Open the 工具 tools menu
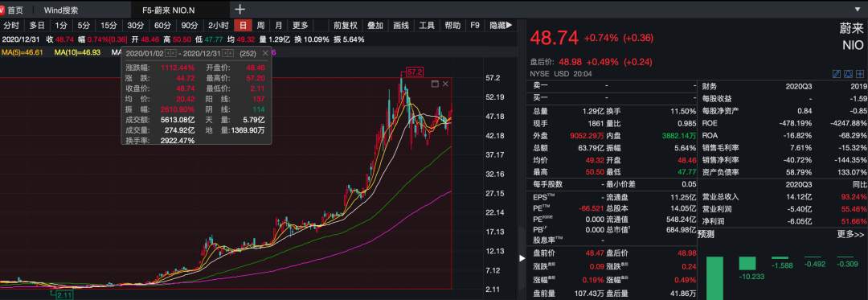Screen dimensions: 868x300 tap(427, 26)
